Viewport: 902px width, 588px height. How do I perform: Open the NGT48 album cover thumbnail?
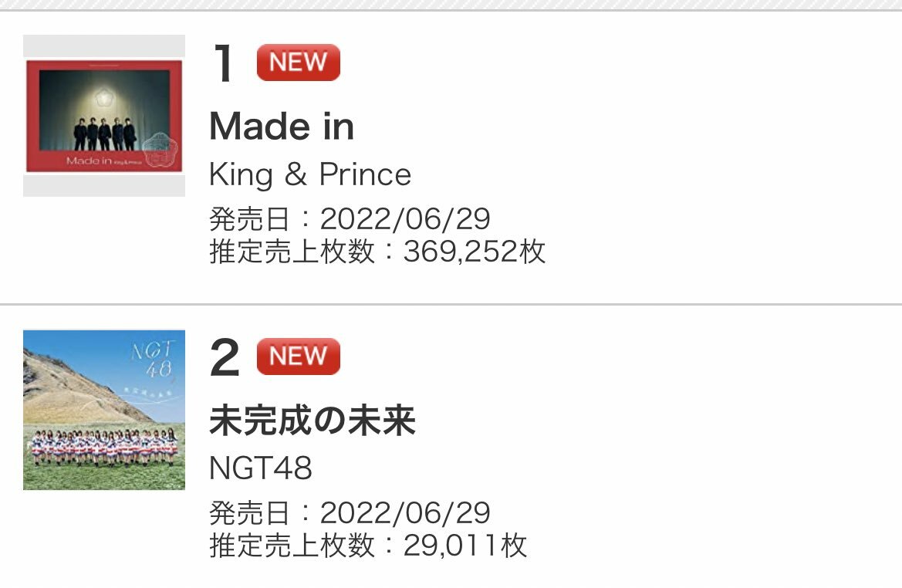(x=104, y=410)
